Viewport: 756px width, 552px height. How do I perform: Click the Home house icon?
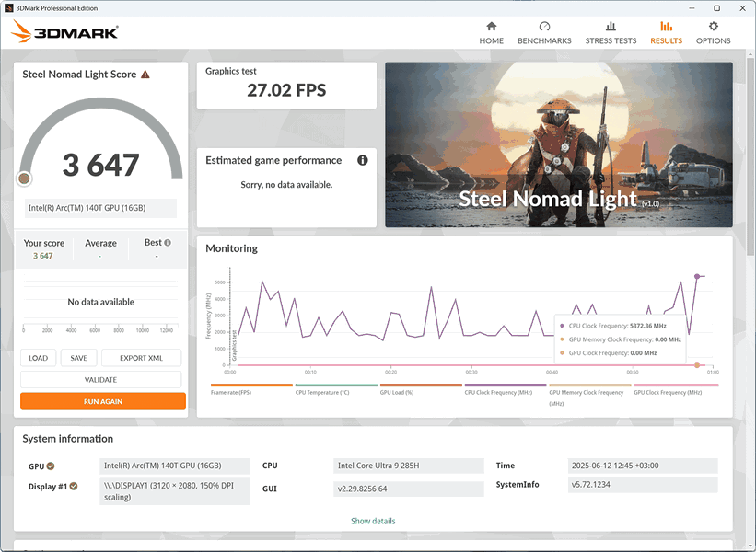pyautogui.click(x=492, y=26)
